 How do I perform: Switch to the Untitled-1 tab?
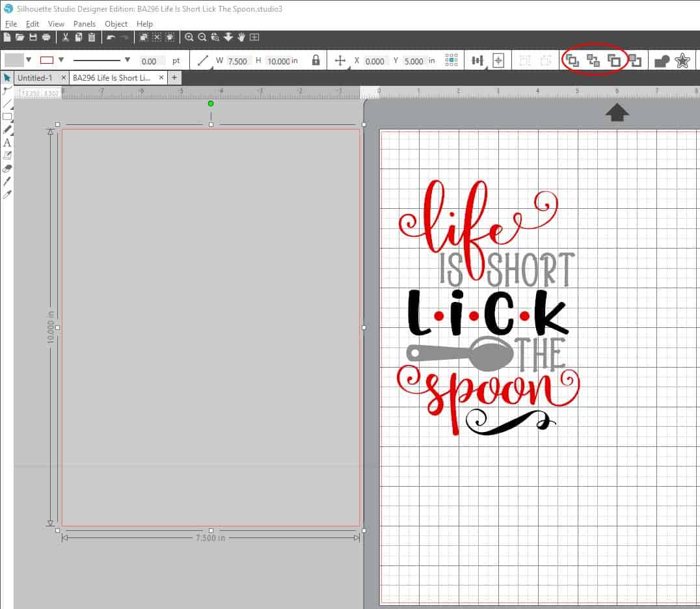point(35,78)
